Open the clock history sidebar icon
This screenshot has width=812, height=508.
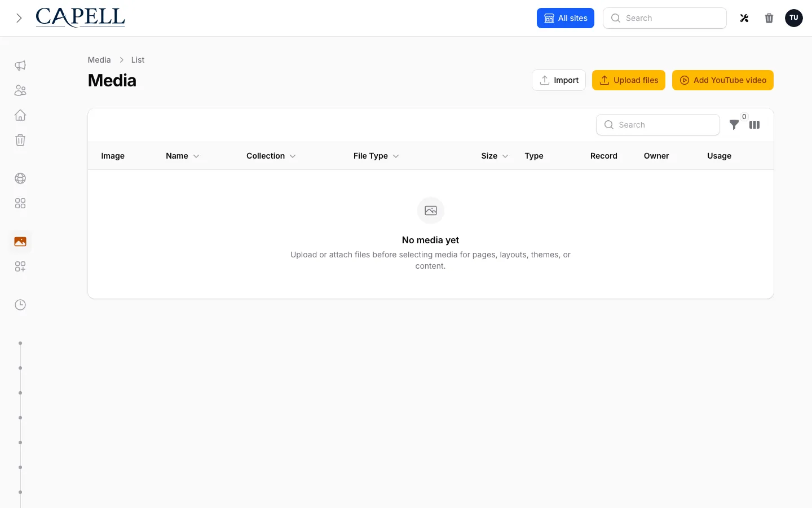[x=20, y=305]
